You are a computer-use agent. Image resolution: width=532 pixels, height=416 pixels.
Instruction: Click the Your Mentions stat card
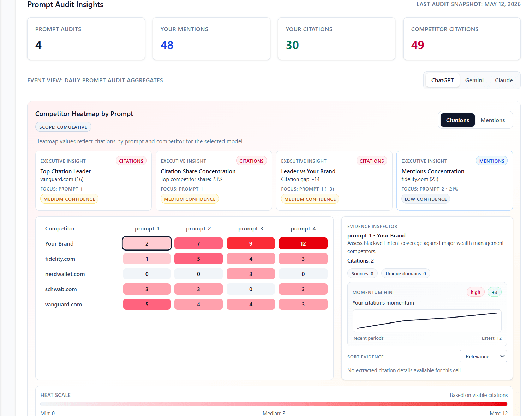point(211,39)
